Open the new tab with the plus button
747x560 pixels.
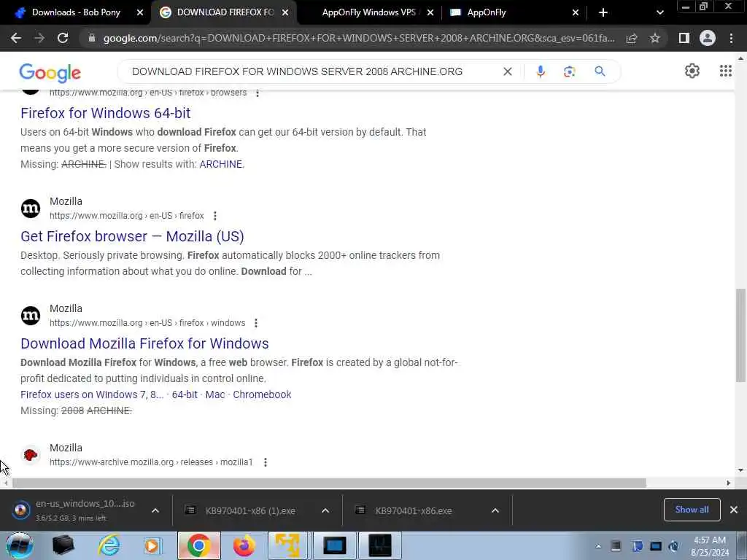[603, 12]
